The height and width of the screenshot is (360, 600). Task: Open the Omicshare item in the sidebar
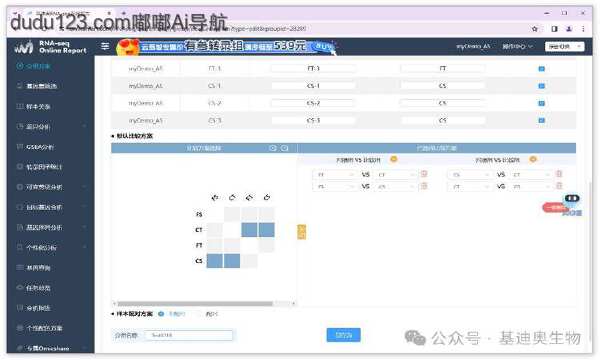tap(48, 348)
